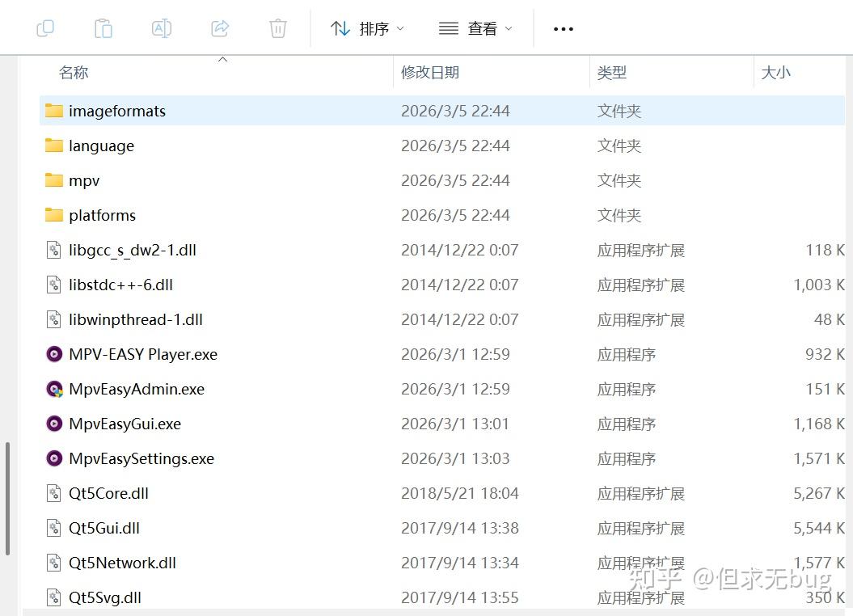
Task: Select the mpv folder icon
Action: (54, 180)
